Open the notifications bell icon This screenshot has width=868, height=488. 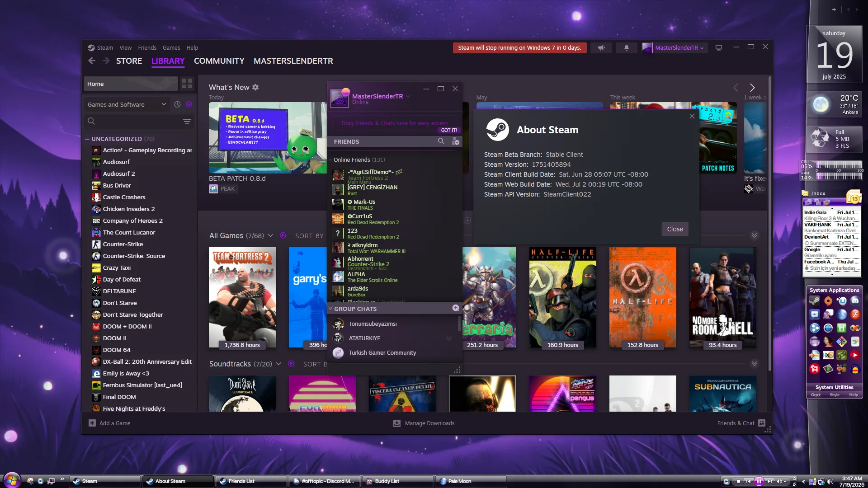pyautogui.click(x=626, y=48)
